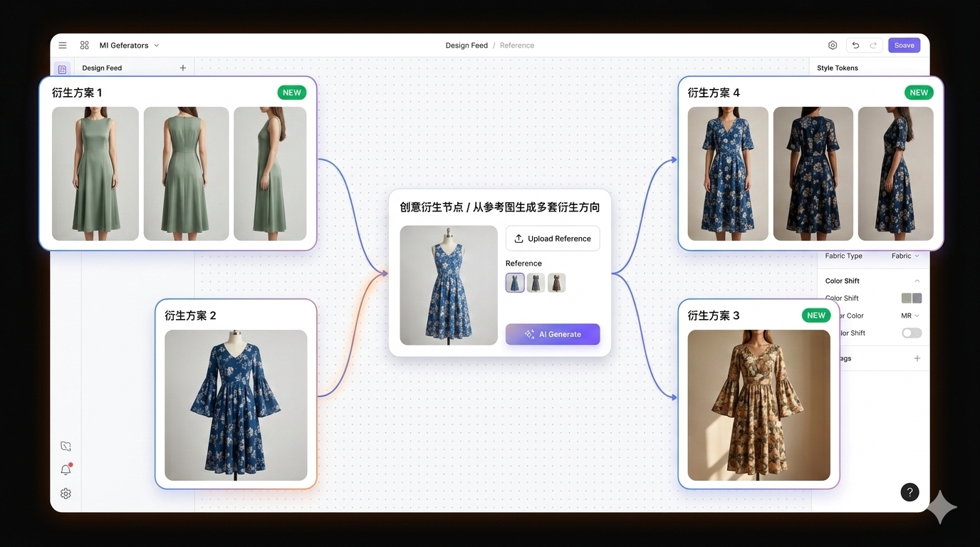Open settings hexagon icon in top bar
Viewport: 980px width, 547px height.
click(833, 45)
